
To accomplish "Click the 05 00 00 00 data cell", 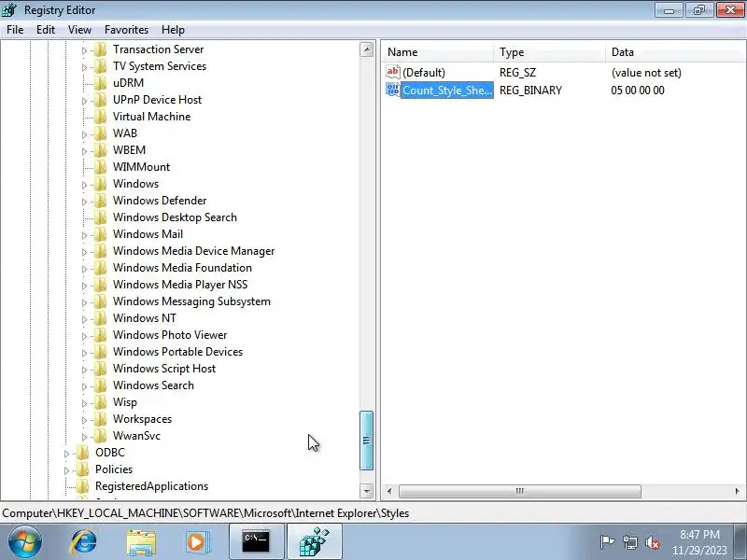I will 638,90.
